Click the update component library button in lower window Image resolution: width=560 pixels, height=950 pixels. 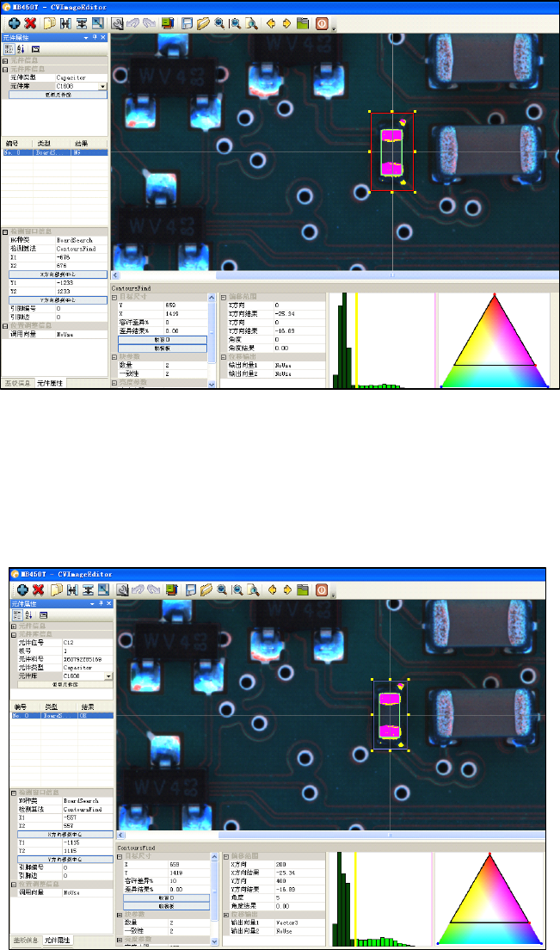[x=65, y=685]
